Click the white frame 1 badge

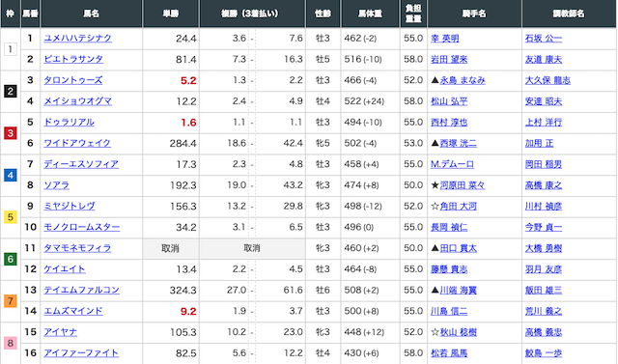pos(11,49)
